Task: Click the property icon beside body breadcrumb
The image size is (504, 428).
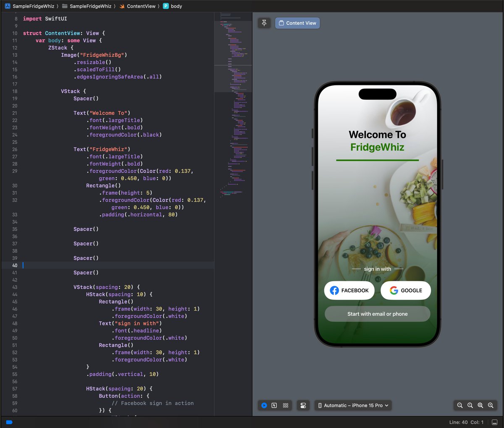Action: 166,6
